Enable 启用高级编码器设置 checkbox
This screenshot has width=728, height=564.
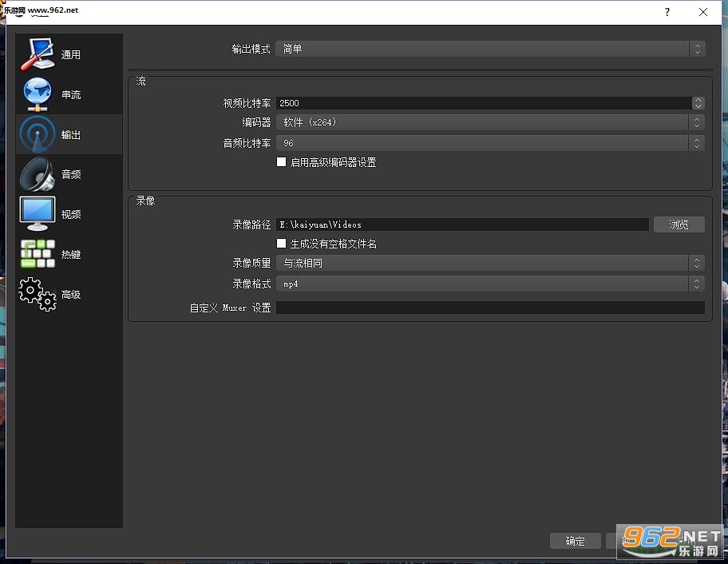coord(281,161)
